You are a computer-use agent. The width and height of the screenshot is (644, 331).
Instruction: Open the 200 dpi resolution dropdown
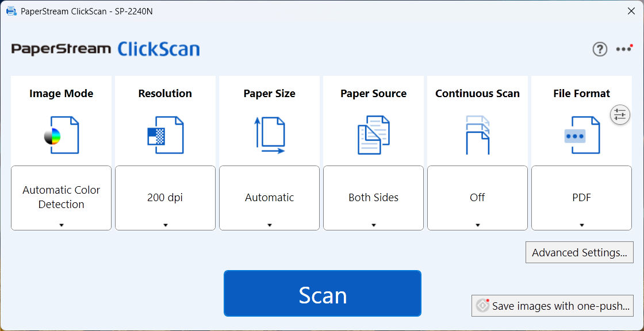(165, 198)
